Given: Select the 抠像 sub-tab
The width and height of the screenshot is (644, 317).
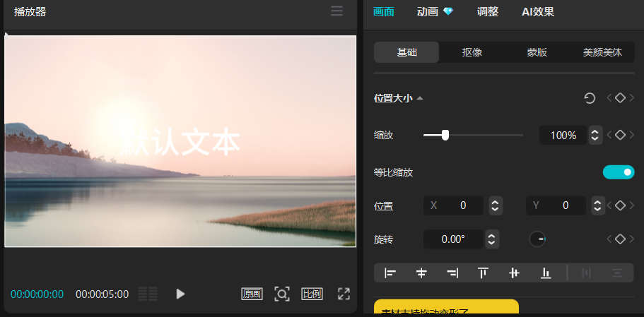Looking at the screenshot, I should [x=472, y=52].
